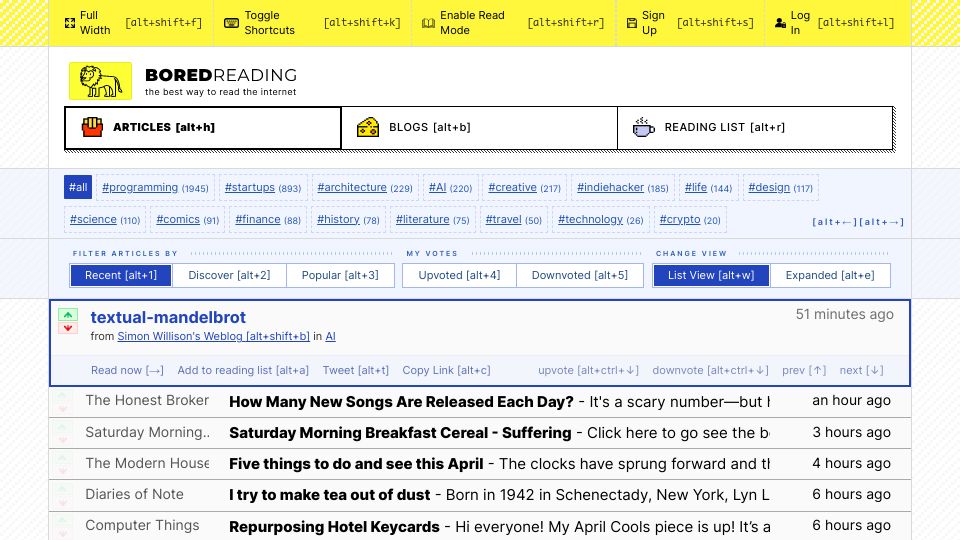960x540 pixels.
Task: Click The Honest Broker source name
Action: coord(147,400)
